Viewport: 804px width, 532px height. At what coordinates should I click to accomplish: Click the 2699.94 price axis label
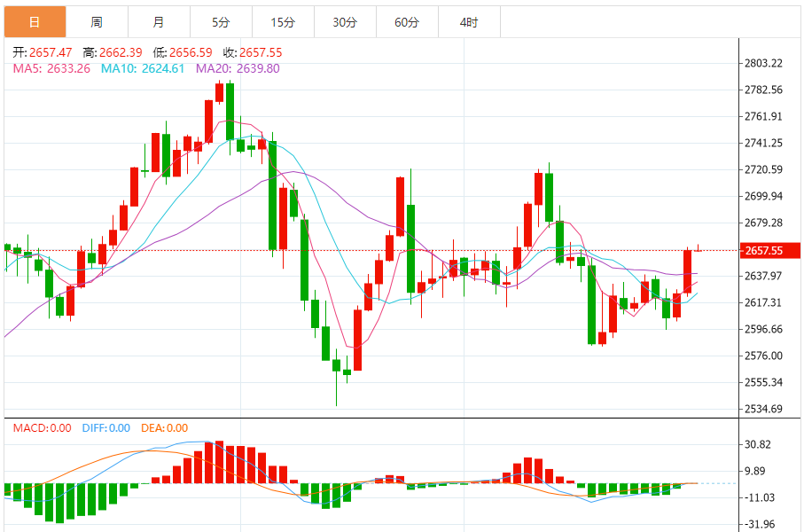coord(763,196)
